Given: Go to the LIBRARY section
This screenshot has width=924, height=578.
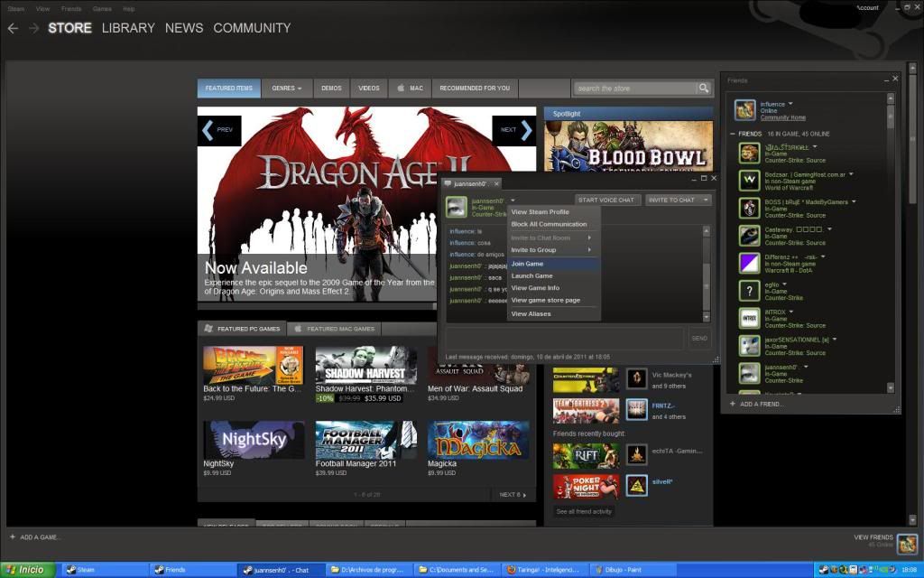Looking at the screenshot, I should point(128,28).
